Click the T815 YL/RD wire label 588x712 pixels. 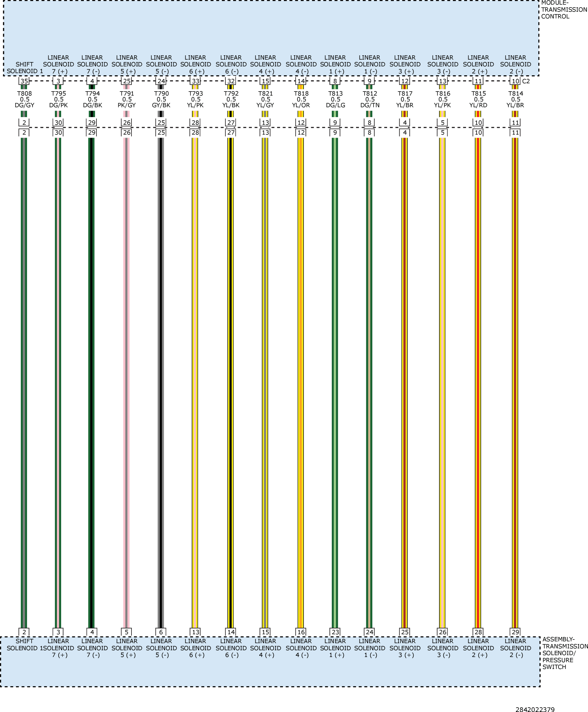coord(479,99)
